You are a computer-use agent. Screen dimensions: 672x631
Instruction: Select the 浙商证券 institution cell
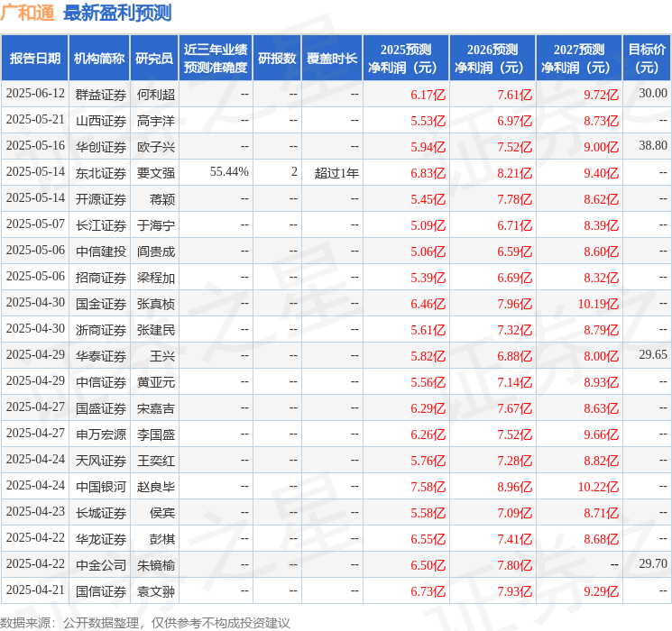click(101, 329)
